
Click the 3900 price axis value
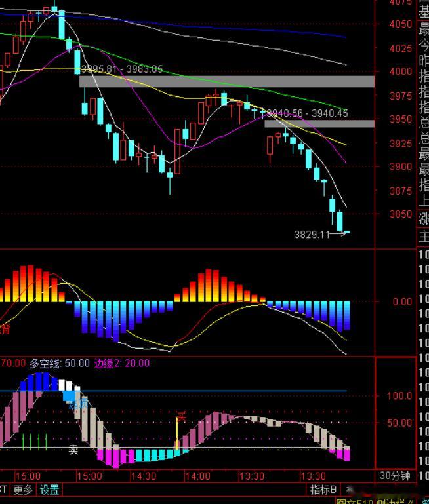tap(401, 167)
